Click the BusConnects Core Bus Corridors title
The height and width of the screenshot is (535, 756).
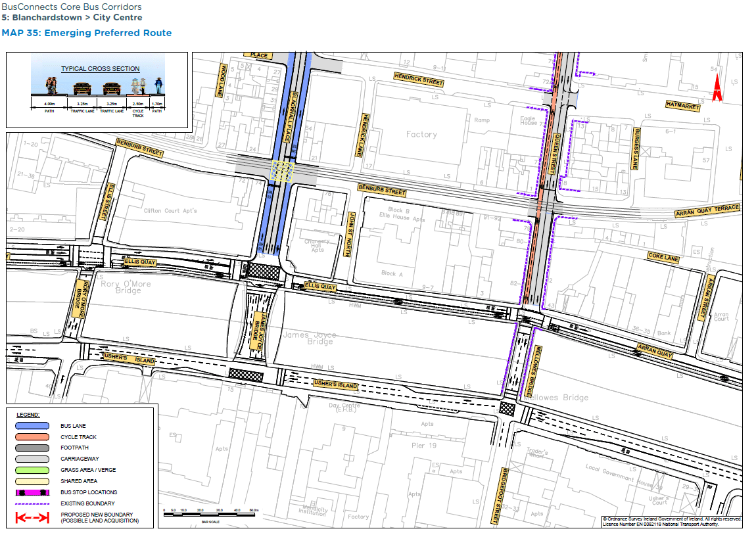[x=72, y=7]
